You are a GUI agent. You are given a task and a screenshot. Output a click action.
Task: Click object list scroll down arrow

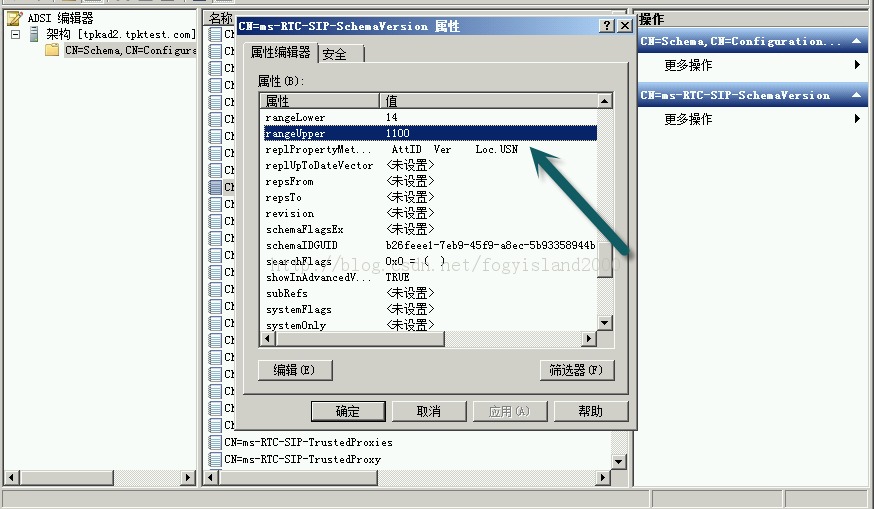(x=618, y=462)
